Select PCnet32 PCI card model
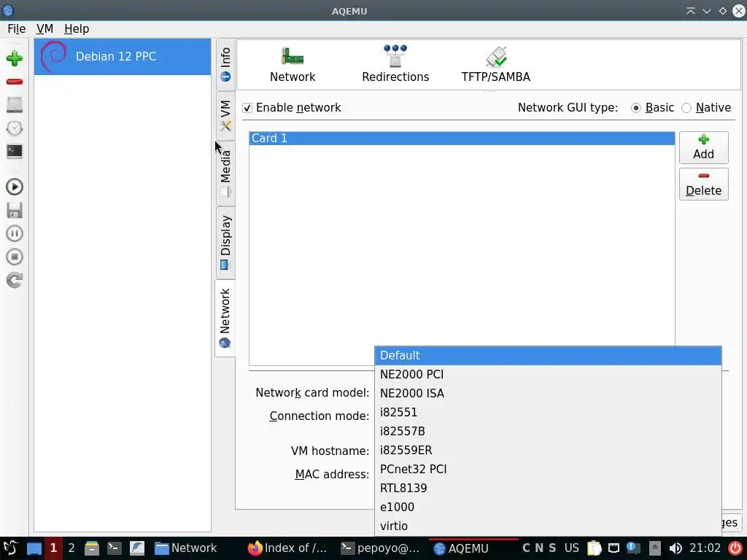 click(548, 470)
